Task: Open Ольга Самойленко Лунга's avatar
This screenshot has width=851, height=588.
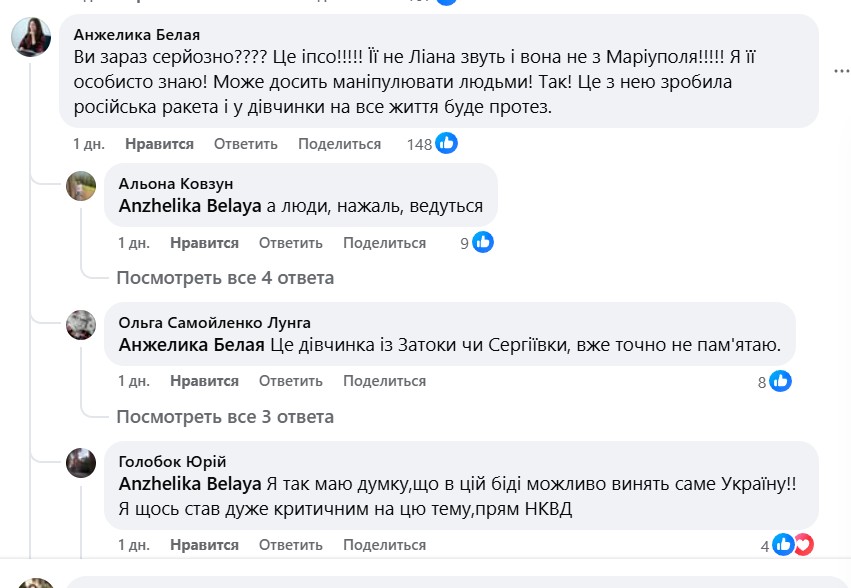Action: coord(81,325)
